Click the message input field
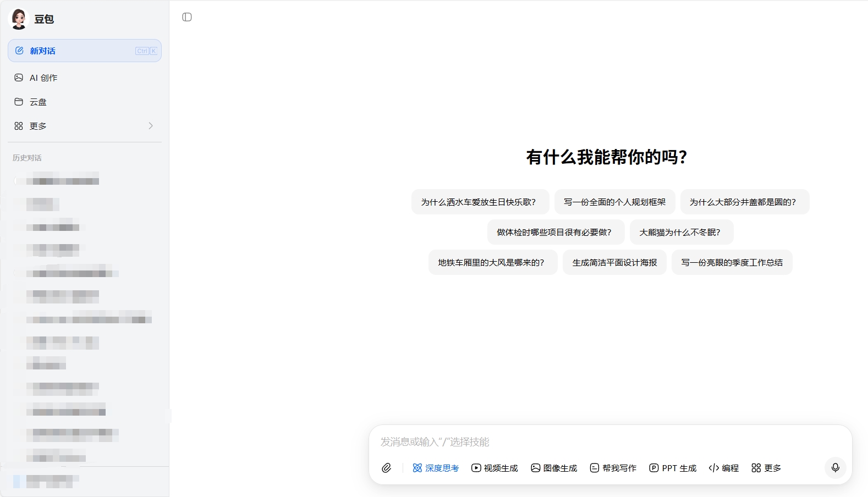 coord(611,441)
